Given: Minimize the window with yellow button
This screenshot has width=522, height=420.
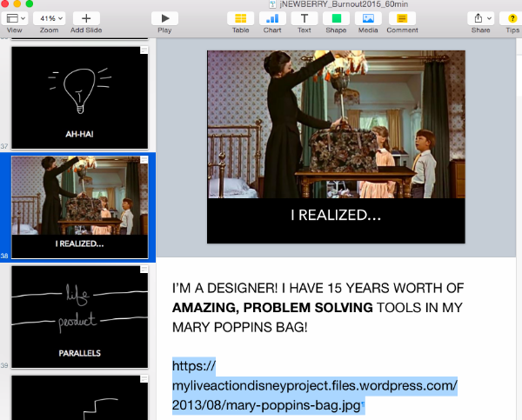Looking at the screenshot, I should coord(17,3).
